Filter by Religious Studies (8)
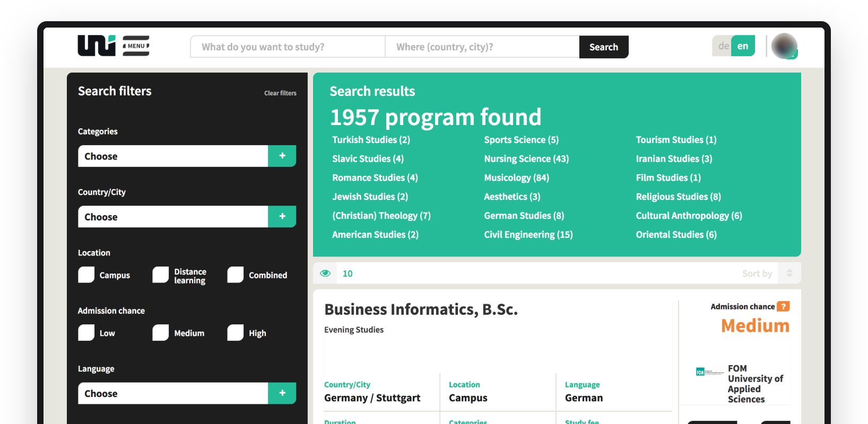This screenshot has height=424, width=868. 678,196
